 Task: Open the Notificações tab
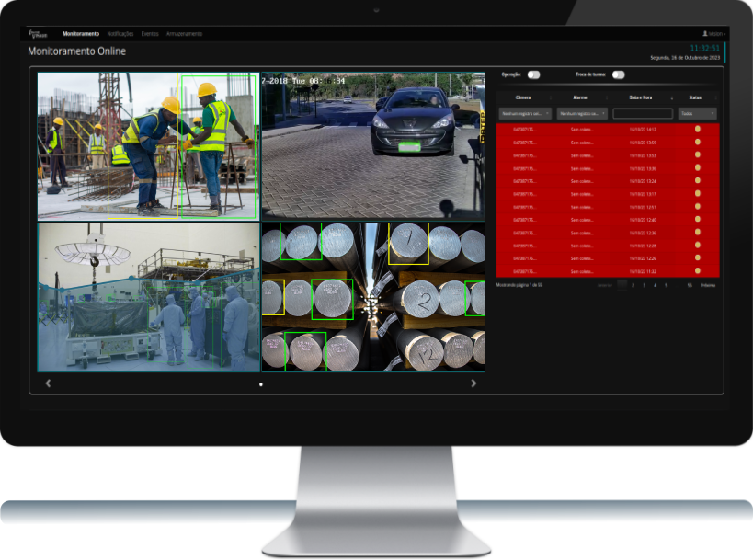coord(120,34)
